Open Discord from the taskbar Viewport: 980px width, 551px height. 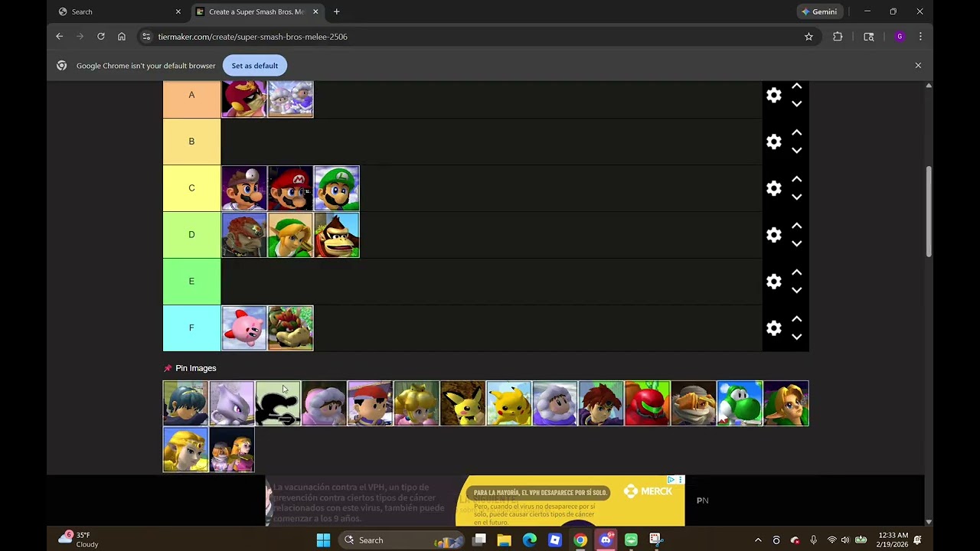coord(606,540)
